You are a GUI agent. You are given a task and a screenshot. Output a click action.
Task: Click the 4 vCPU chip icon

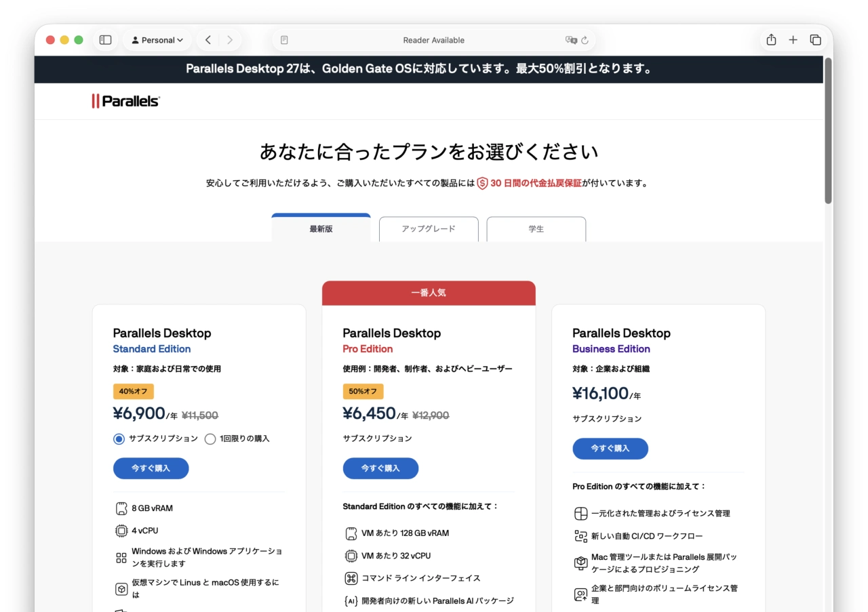click(121, 531)
